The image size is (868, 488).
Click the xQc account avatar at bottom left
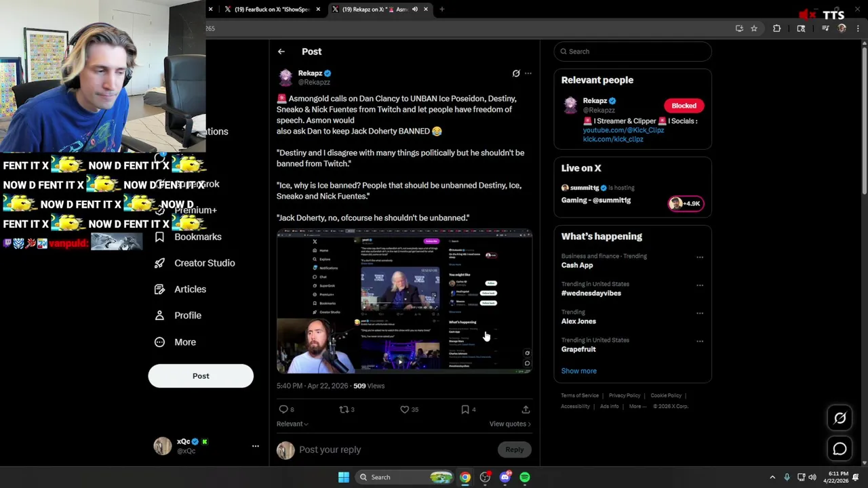click(163, 445)
